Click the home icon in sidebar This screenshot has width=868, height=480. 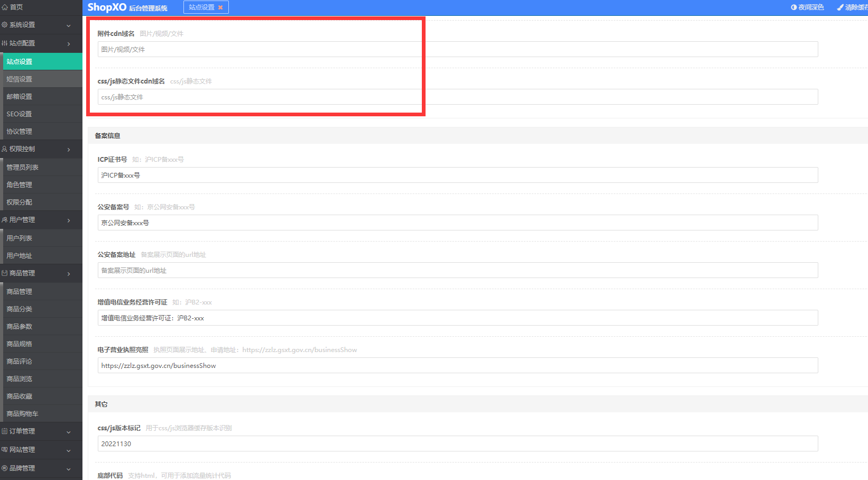[5, 7]
